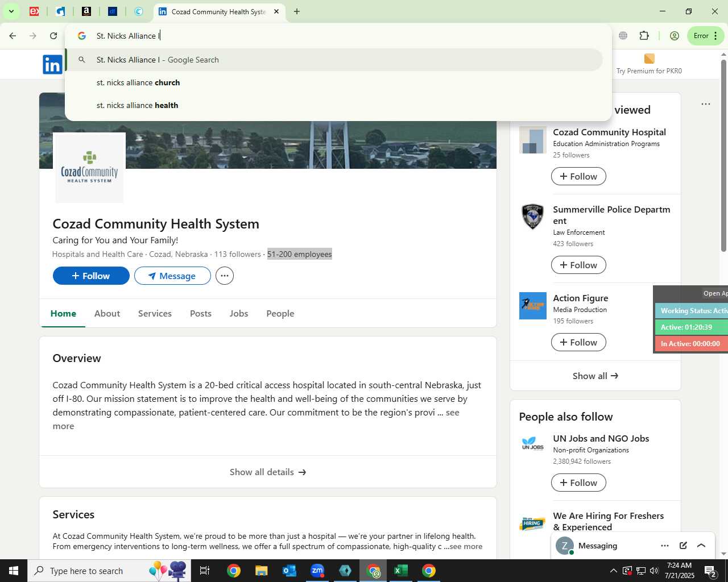
Task: Click 'Show all' under pages viewed
Action: pos(595,376)
